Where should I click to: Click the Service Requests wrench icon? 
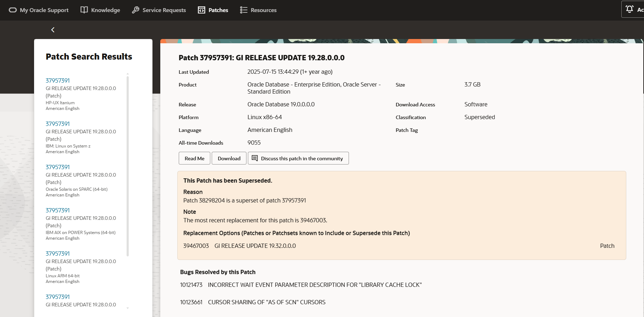click(135, 10)
